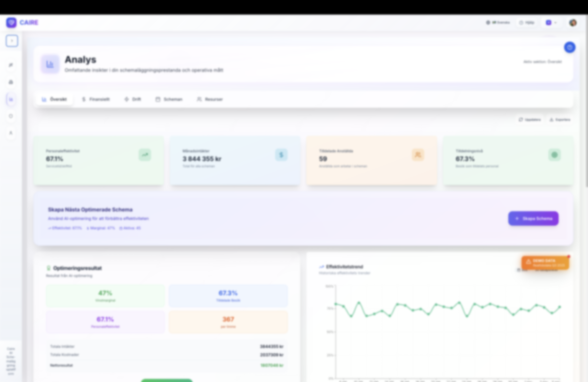Image resolution: width=588 pixels, height=382 pixels.
Task: Select the Analys bar chart icon in sidebar
Action: tap(11, 99)
